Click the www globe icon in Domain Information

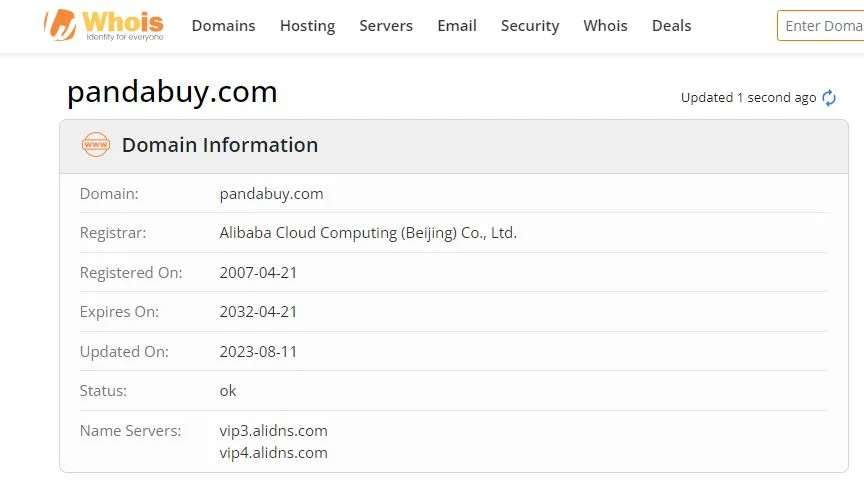pyautogui.click(x=96, y=145)
